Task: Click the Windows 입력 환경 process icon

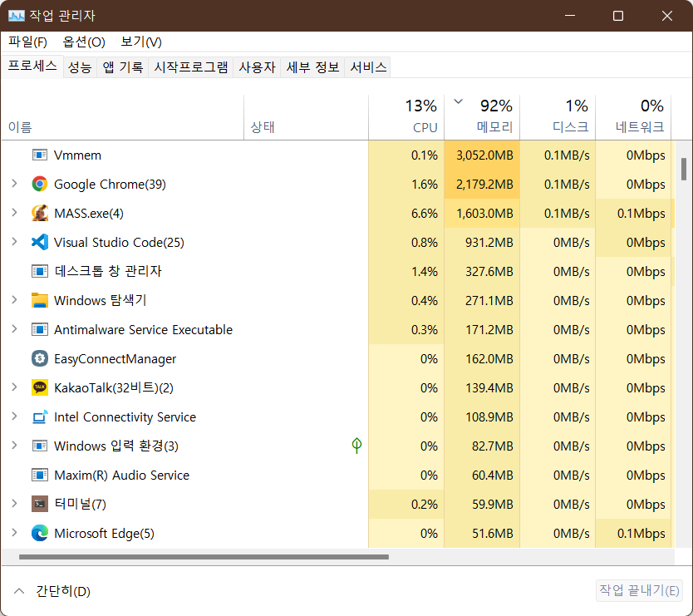Action: 40,446
